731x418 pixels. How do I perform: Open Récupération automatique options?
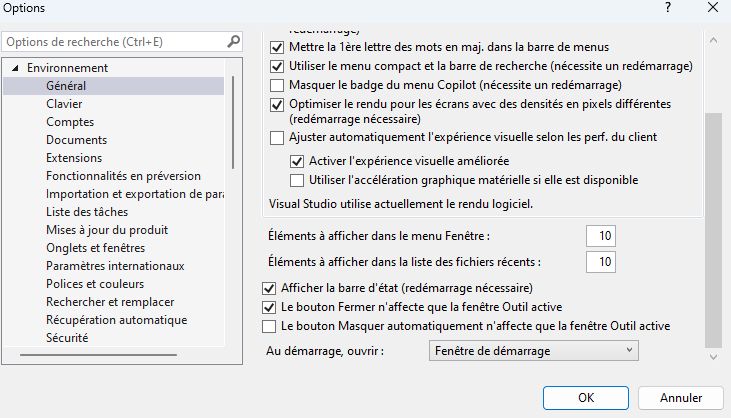point(116,320)
